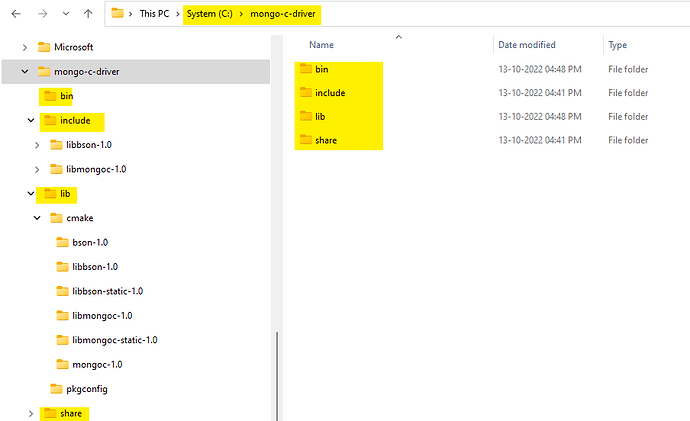Click the Up one level arrow
This screenshot has height=421, width=690.
(89, 14)
